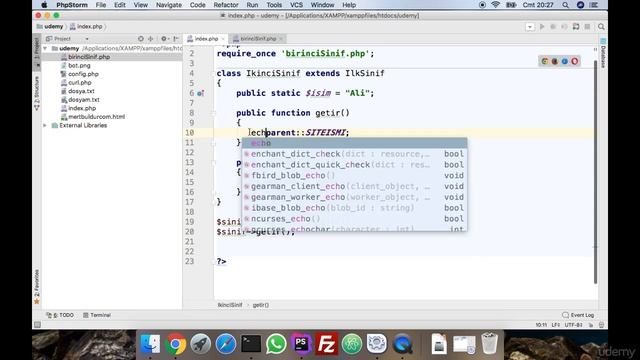Viewport: 640px width, 360px height.
Task: Open in Firefox browser icon in editor
Action: click(x=555, y=61)
